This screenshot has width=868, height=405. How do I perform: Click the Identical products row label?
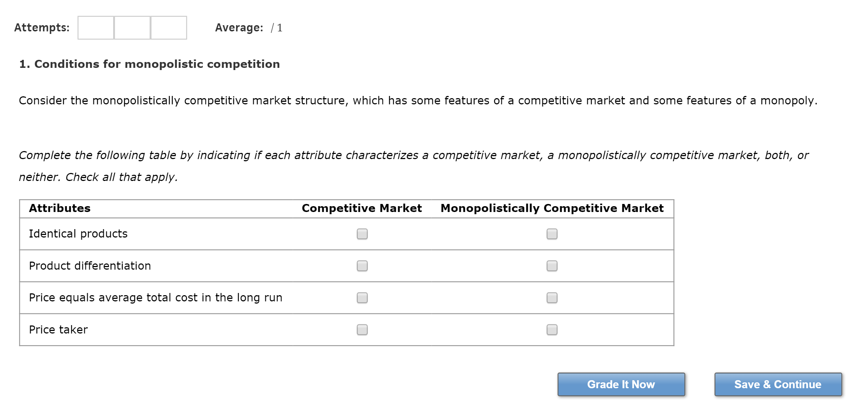click(x=78, y=234)
